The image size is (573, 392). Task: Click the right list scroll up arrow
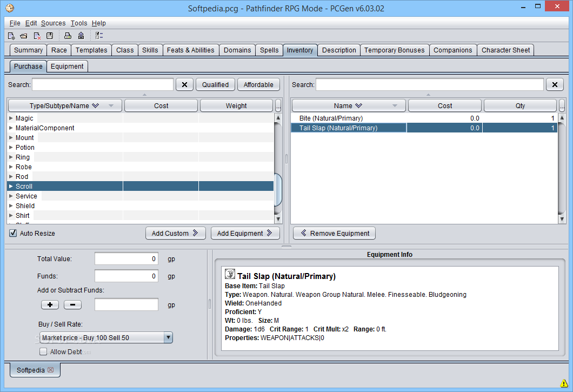click(562, 118)
